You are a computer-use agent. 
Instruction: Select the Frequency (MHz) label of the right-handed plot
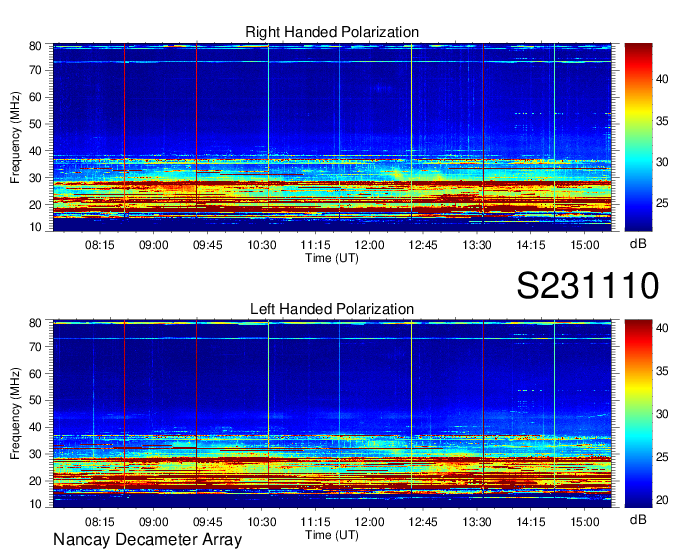[x=15, y=137]
